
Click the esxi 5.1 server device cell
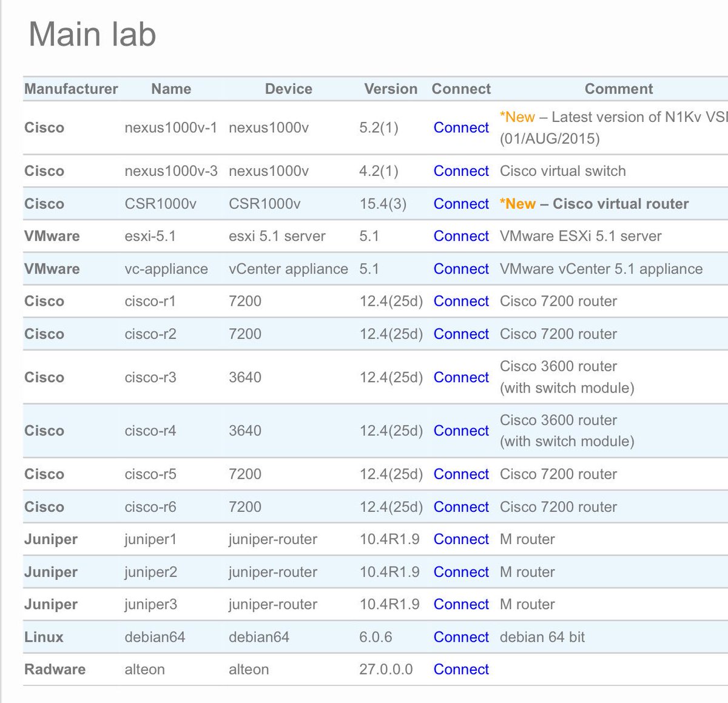point(277,236)
